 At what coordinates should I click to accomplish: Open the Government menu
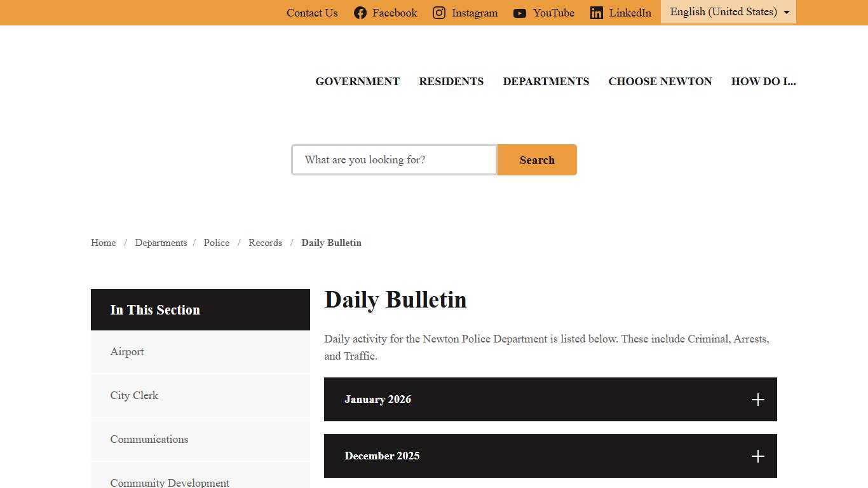[x=357, y=81]
